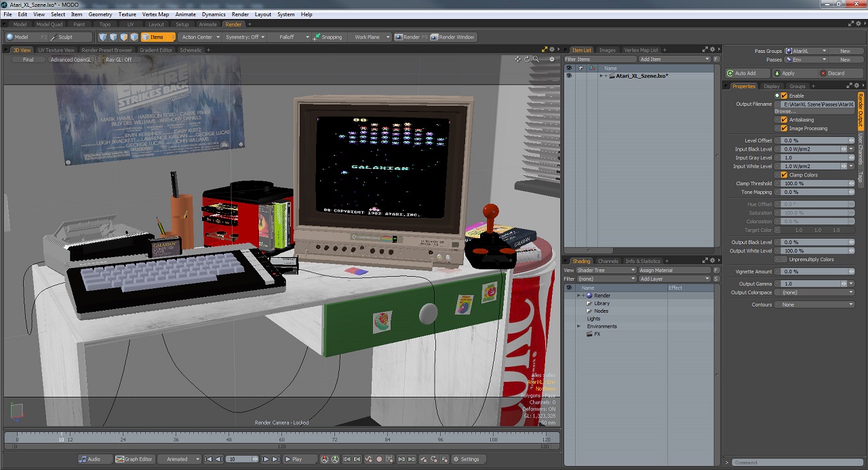Switch to Channels tab
Viewport: 868px width, 470px height.
click(x=608, y=261)
